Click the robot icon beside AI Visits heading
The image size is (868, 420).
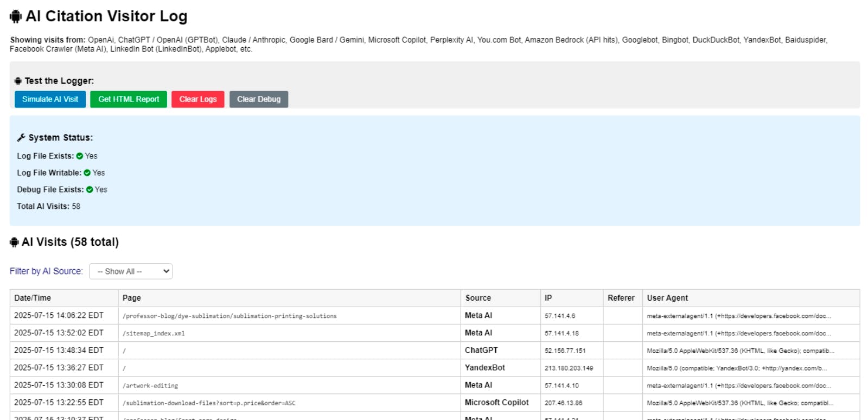tap(15, 242)
